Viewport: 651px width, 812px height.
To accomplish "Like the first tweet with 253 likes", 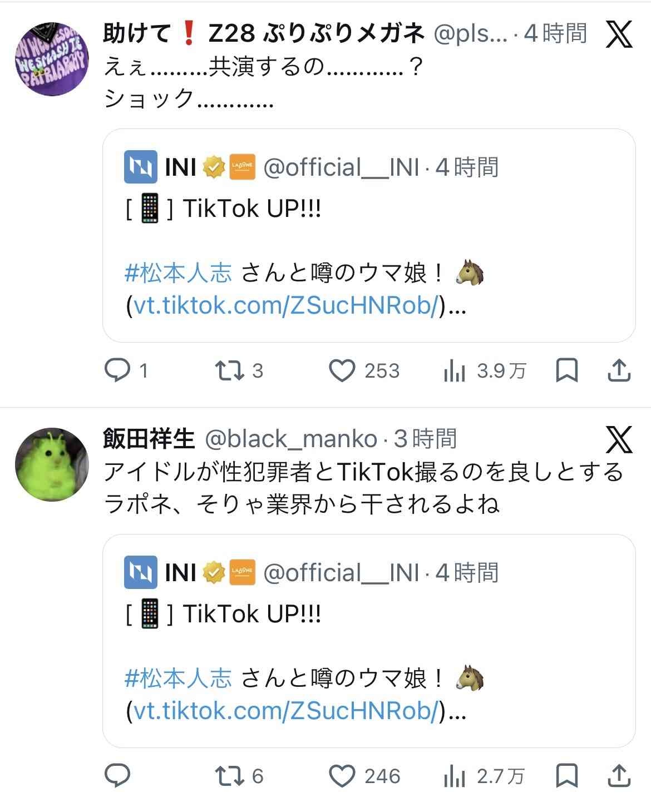I will point(342,370).
